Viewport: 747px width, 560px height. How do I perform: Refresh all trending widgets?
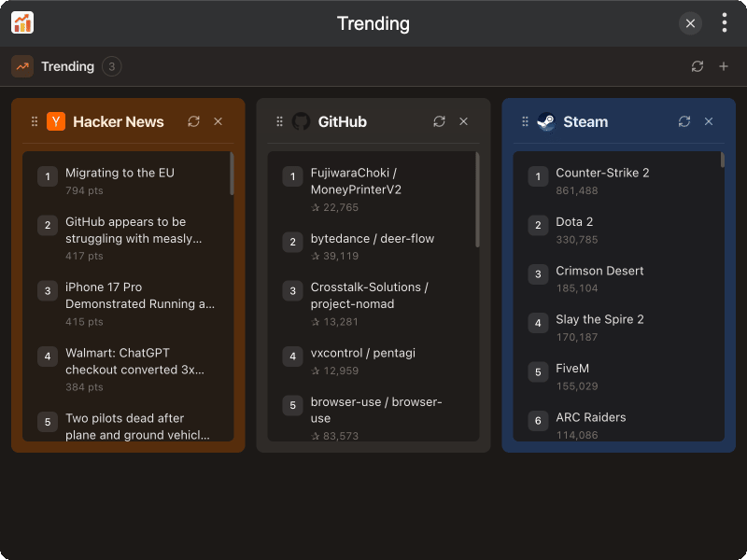click(x=698, y=66)
